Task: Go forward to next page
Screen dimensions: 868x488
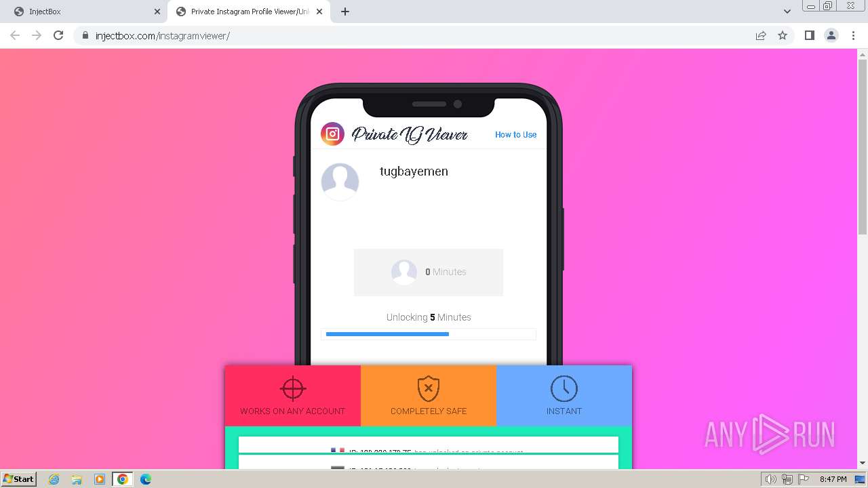Action: (x=37, y=35)
